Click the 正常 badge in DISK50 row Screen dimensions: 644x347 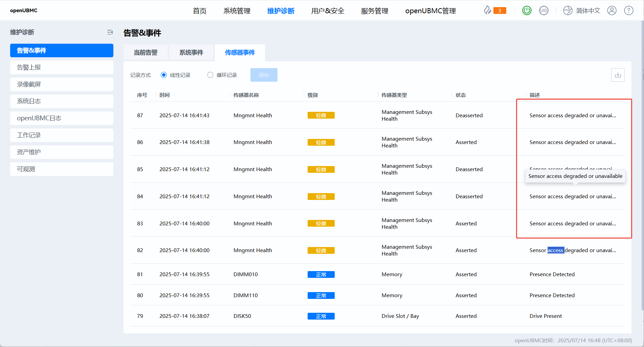[x=321, y=316]
